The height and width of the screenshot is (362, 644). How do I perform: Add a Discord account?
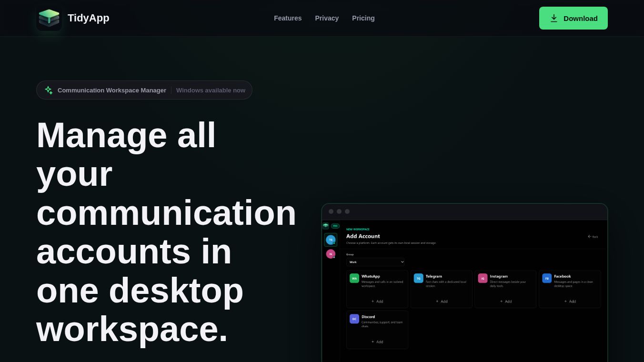pos(377,342)
